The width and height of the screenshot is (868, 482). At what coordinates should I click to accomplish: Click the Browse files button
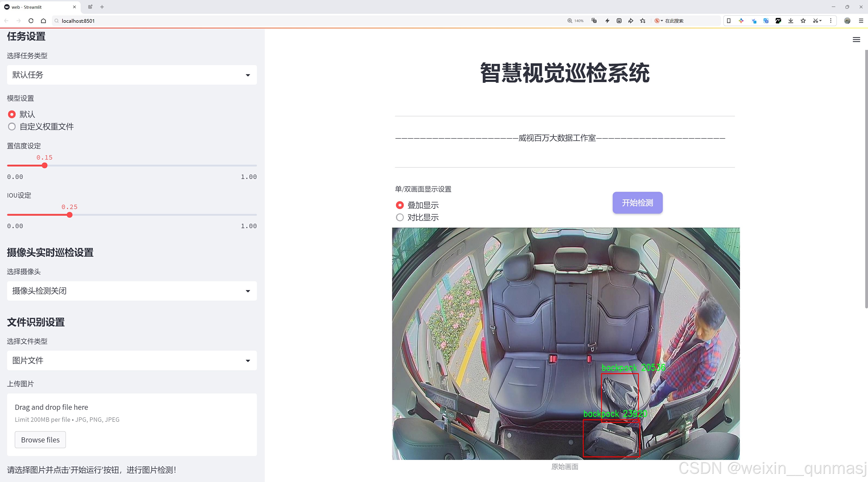coord(40,439)
